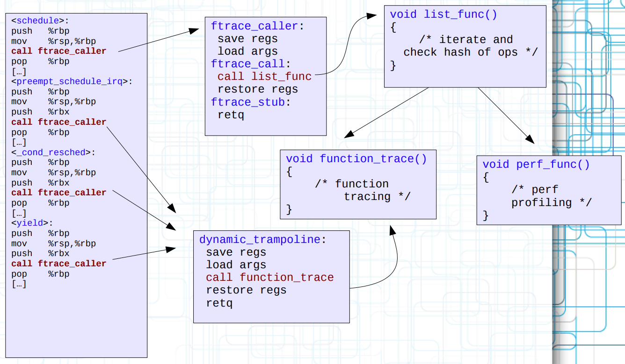
Task: Click the red call function_trace line
Action: click(x=269, y=278)
